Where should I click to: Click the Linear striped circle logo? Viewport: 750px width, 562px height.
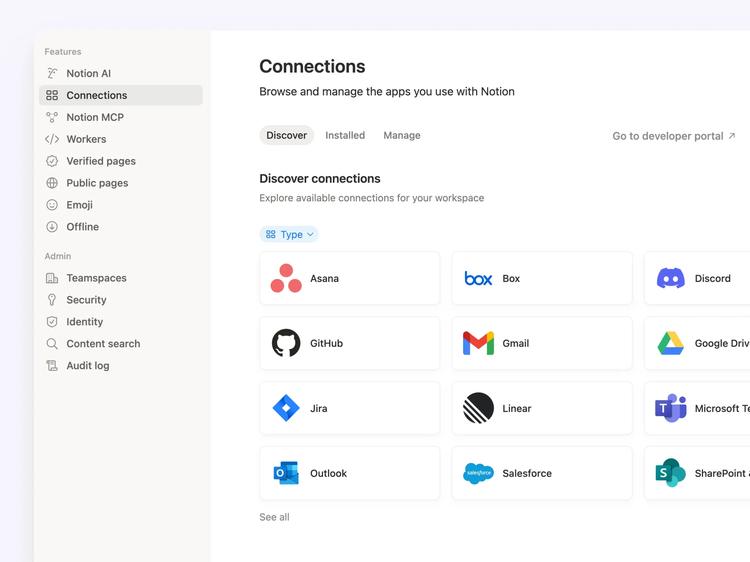tap(478, 408)
